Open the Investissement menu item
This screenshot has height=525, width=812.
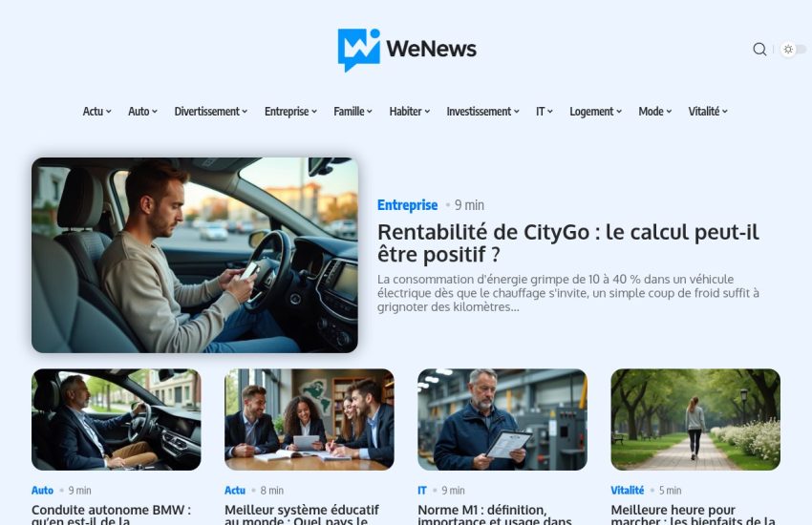(482, 112)
